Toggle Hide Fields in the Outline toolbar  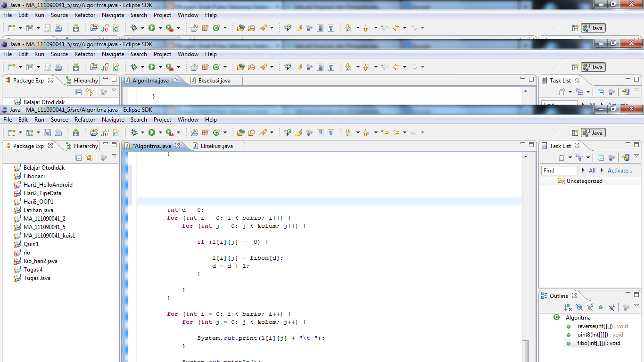click(579, 307)
